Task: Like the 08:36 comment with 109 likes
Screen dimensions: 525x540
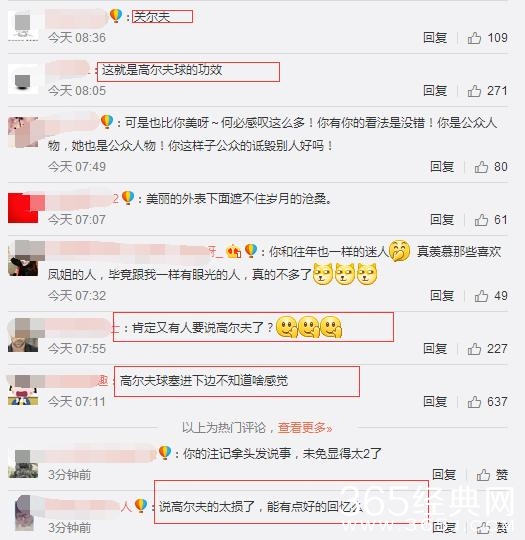Action: (474, 38)
